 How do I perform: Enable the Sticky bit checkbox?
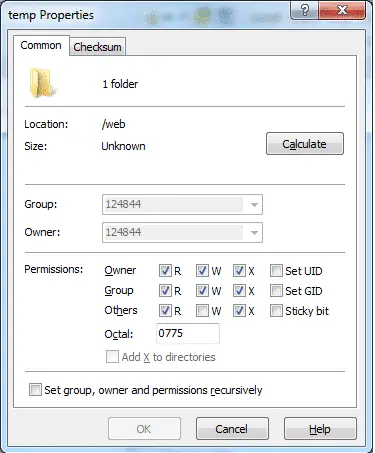276,311
